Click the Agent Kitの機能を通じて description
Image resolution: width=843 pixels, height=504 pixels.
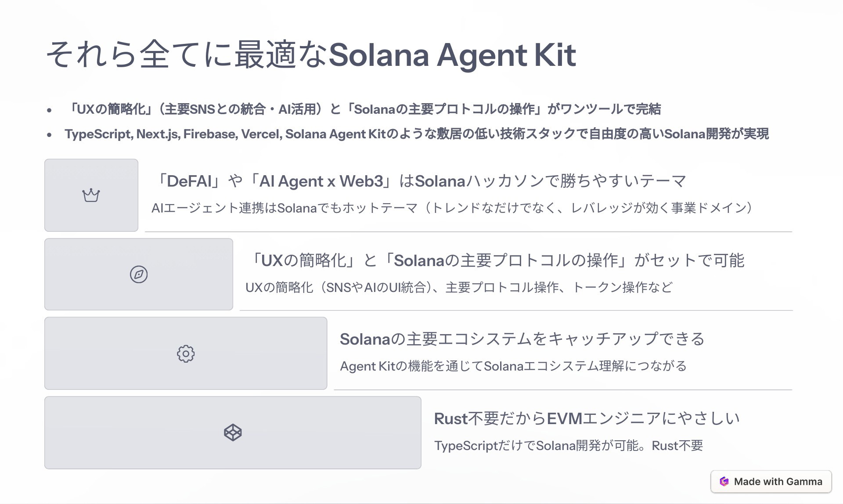click(x=513, y=366)
